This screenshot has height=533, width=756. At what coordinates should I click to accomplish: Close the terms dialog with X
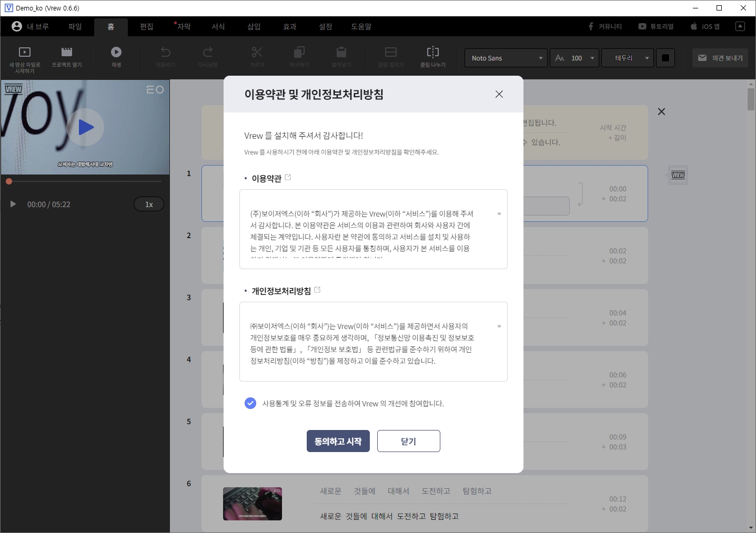[499, 94]
